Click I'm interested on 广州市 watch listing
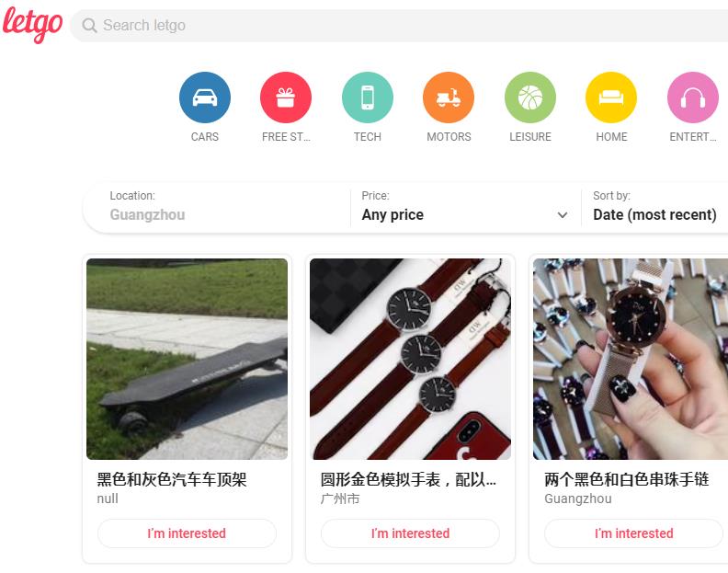This screenshot has width=728, height=573. click(411, 533)
